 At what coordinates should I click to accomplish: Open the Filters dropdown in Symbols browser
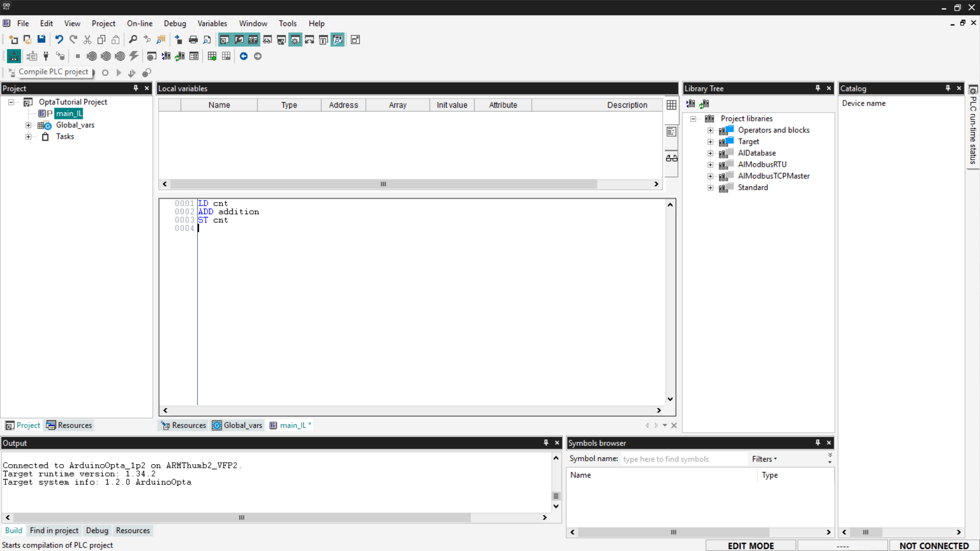coord(764,459)
